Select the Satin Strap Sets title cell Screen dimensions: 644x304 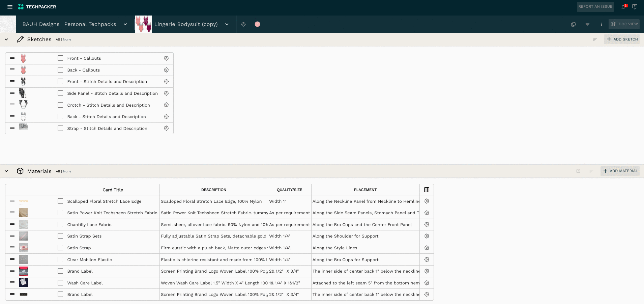coord(113,236)
